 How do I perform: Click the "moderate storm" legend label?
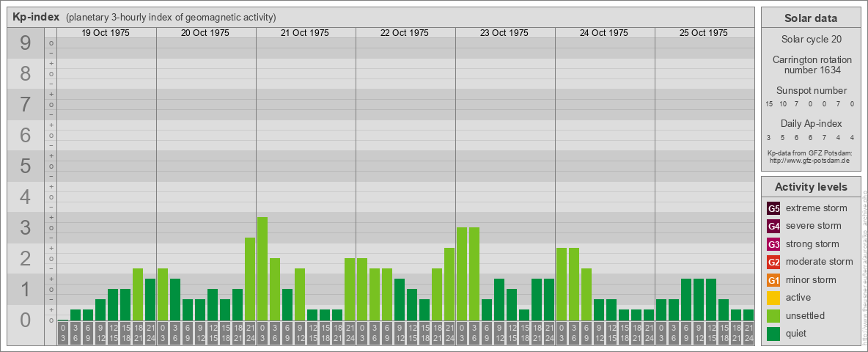click(820, 261)
